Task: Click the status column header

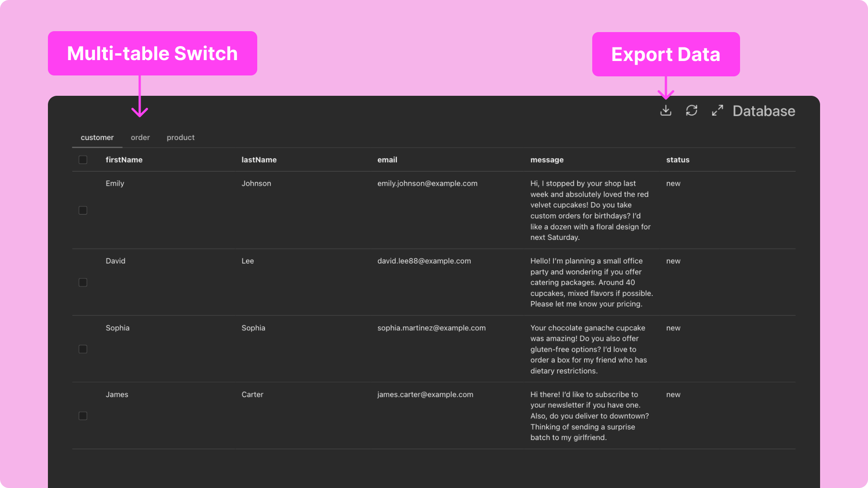Action: click(677, 160)
